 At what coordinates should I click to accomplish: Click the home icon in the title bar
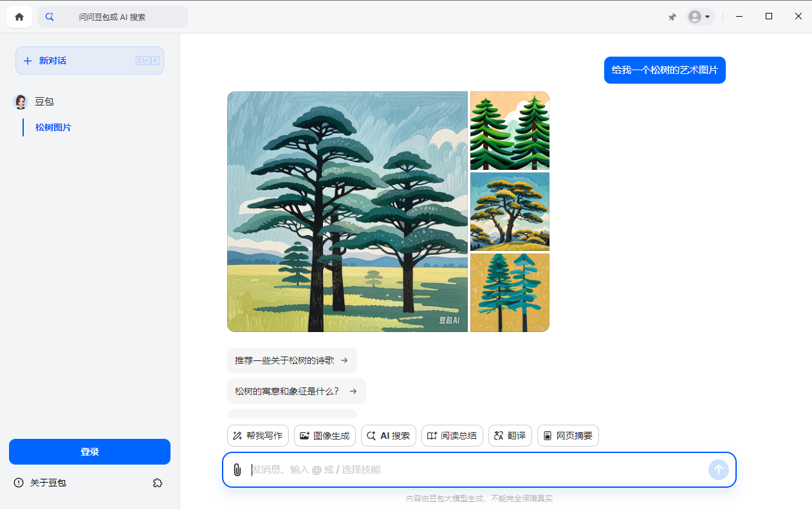[x=19, y=16]
